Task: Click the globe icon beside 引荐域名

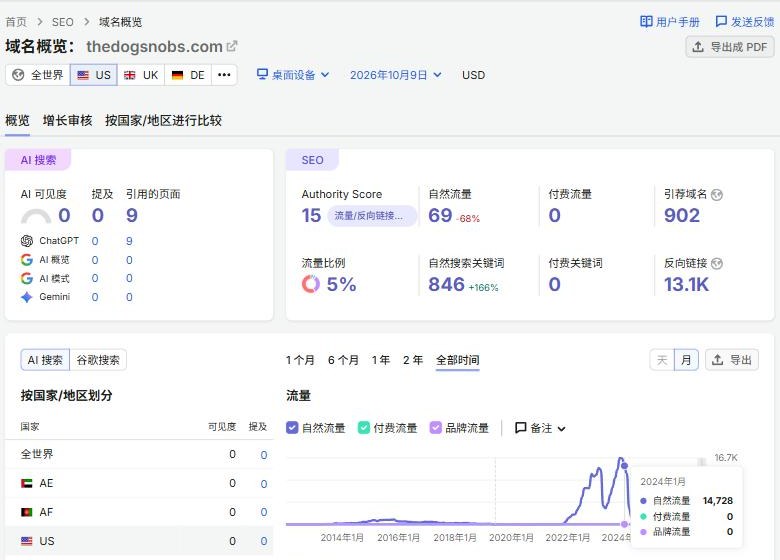Action: [x=717, y=194]
